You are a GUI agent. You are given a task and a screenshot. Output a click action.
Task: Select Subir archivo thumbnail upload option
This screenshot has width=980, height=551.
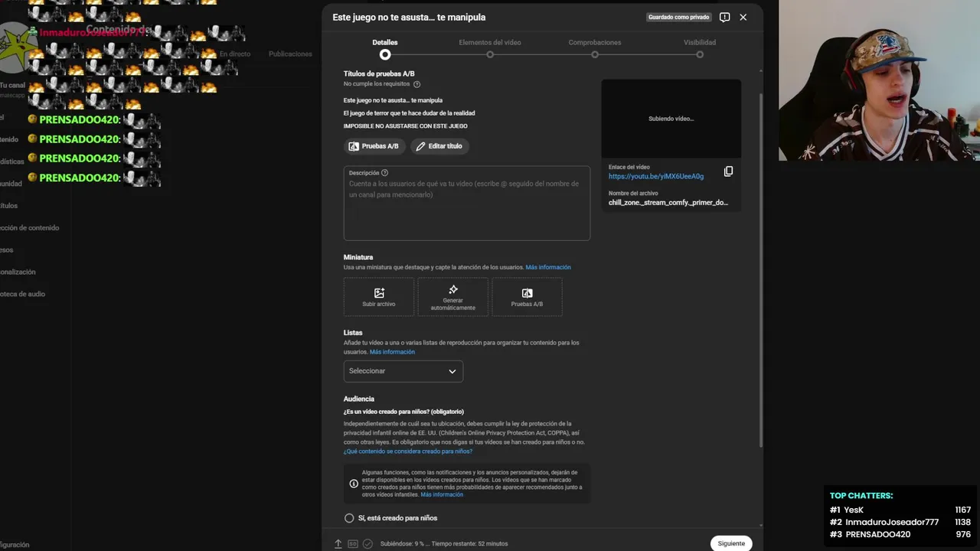click(x=379, y=297)
